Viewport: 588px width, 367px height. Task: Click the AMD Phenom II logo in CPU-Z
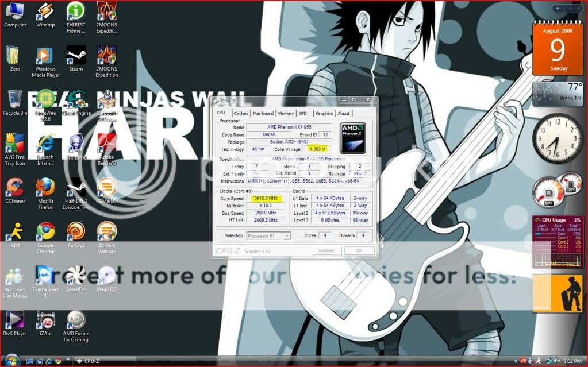[352, 138]
